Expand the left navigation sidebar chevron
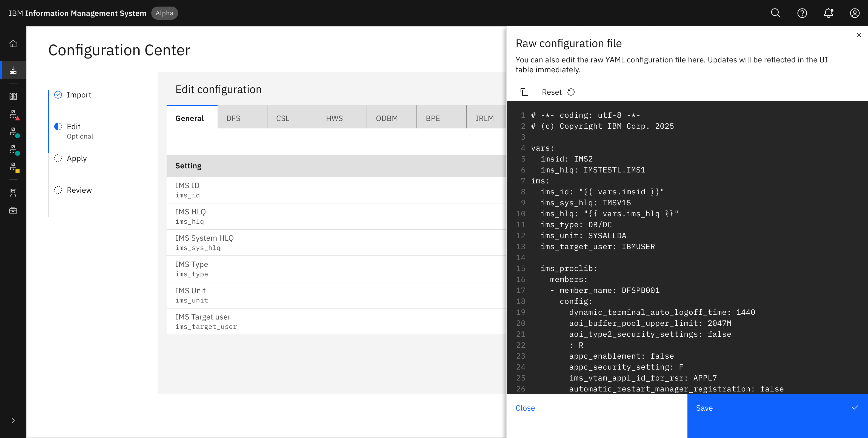This screenshot has height=438, width=868. 13,420
